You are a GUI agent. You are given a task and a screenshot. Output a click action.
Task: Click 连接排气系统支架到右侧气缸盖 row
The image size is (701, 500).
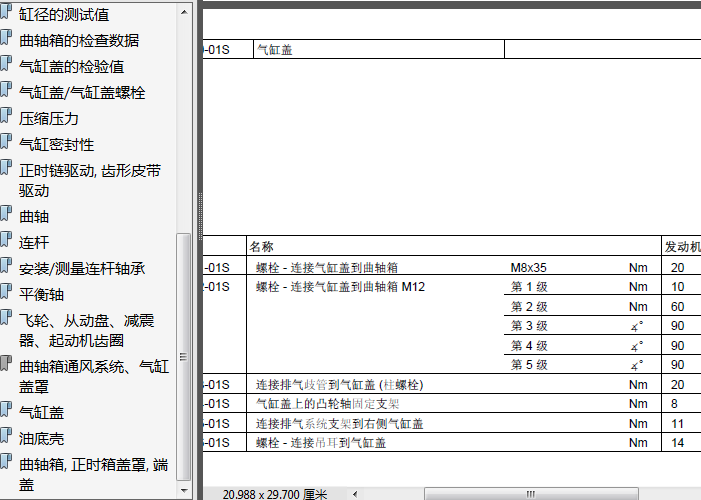click(x=339, y=424)
